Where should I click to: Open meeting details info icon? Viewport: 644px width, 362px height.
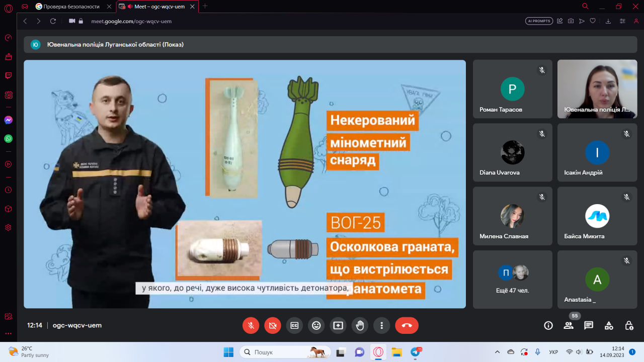coord(548,325)
